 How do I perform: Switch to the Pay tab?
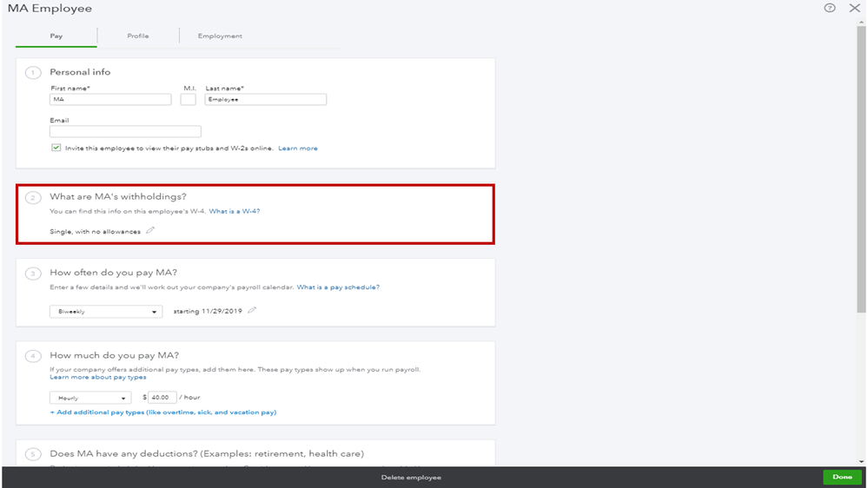pyautogui.click(x=56, y=36)
